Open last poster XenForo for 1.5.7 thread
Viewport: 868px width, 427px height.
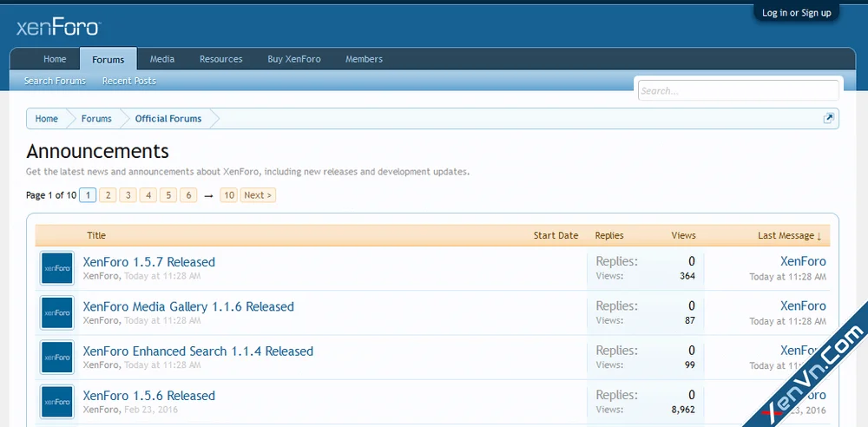point(803,261)
